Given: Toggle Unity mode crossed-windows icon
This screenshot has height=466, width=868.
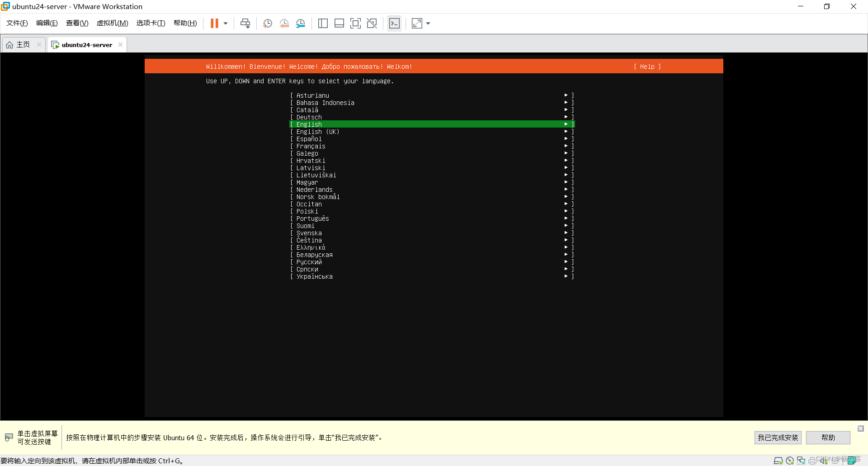Looking at the screenshot, I should [x=372, y=23].
